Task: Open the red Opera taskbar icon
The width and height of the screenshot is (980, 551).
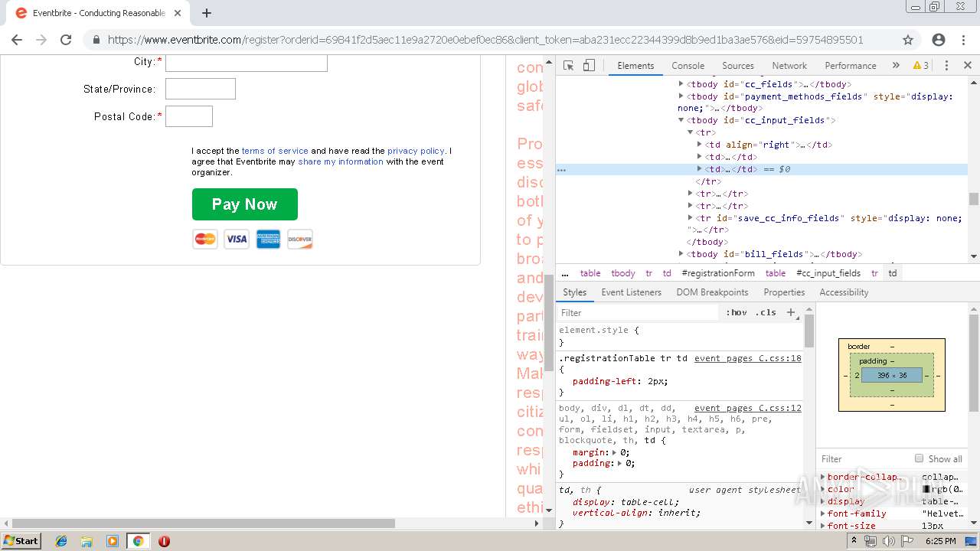Action: click(164, 541)
